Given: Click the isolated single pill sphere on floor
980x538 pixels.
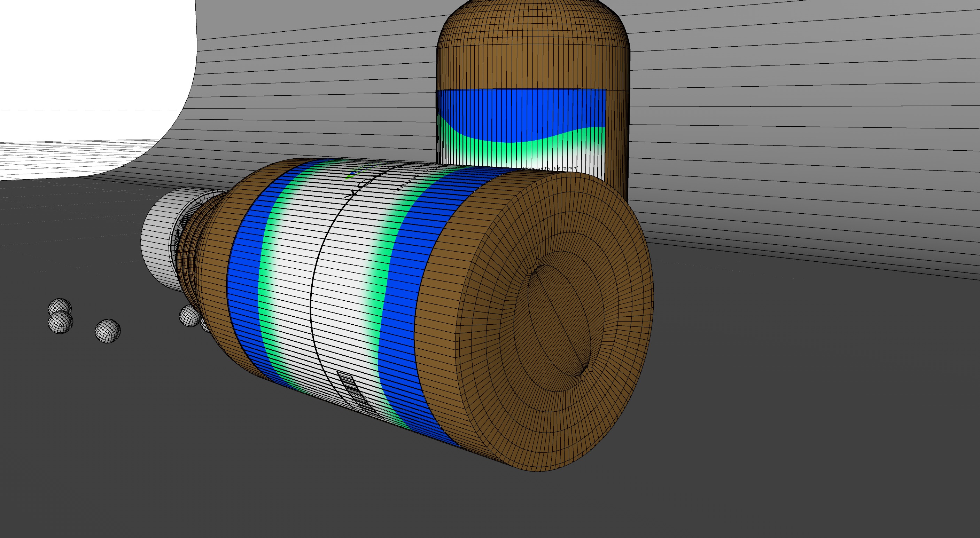Looking at the screenshot, I should 108,331.
